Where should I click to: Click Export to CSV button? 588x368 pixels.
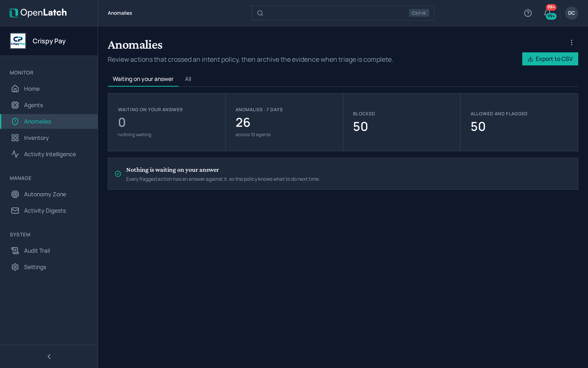pos(550,59)
